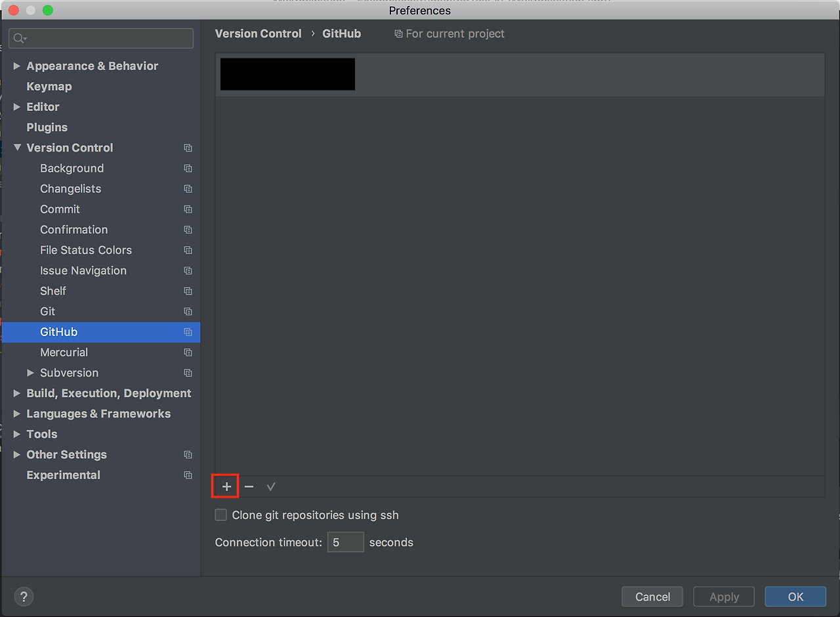Viewport: 840px width, 617px height.
Task: Select the Shelf settings page
Action: click(53, 291)
